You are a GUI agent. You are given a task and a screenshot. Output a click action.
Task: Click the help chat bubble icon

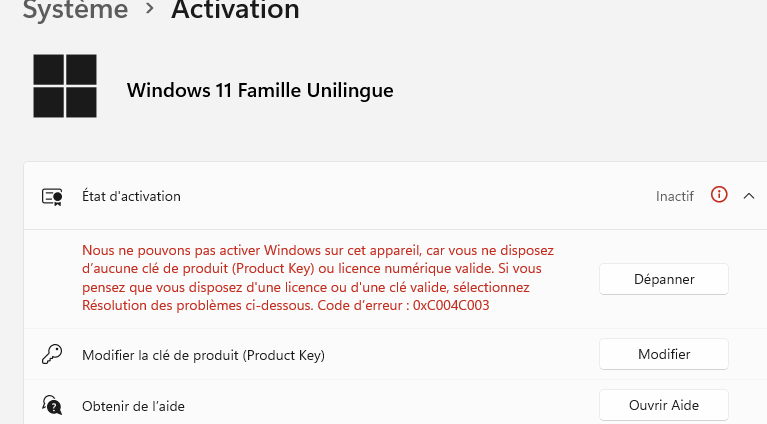[52, 405]
